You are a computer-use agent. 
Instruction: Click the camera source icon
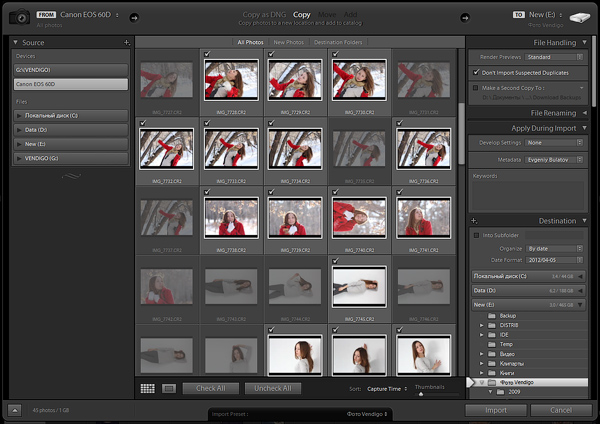tap(19, 17)
